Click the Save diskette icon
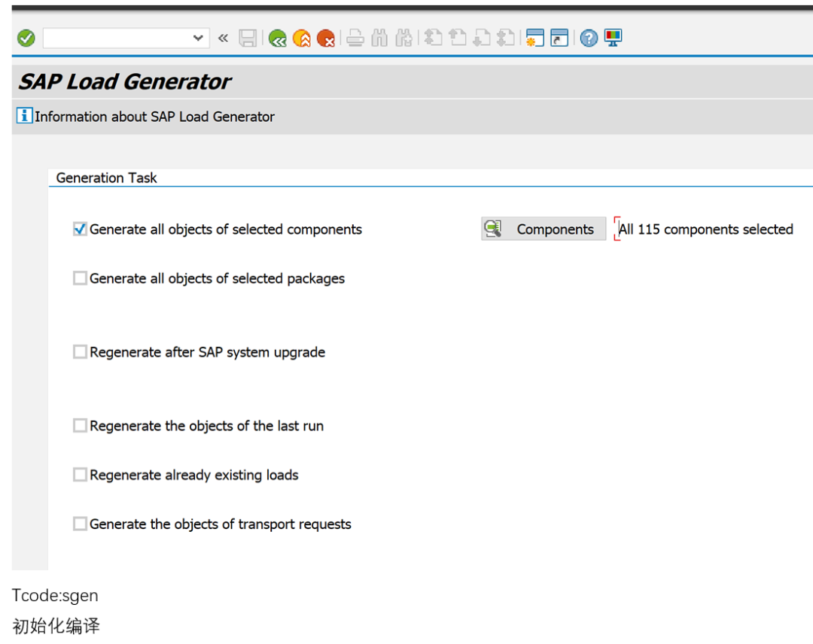The height and width of the screenshot is (644, 813). point(248,38)
